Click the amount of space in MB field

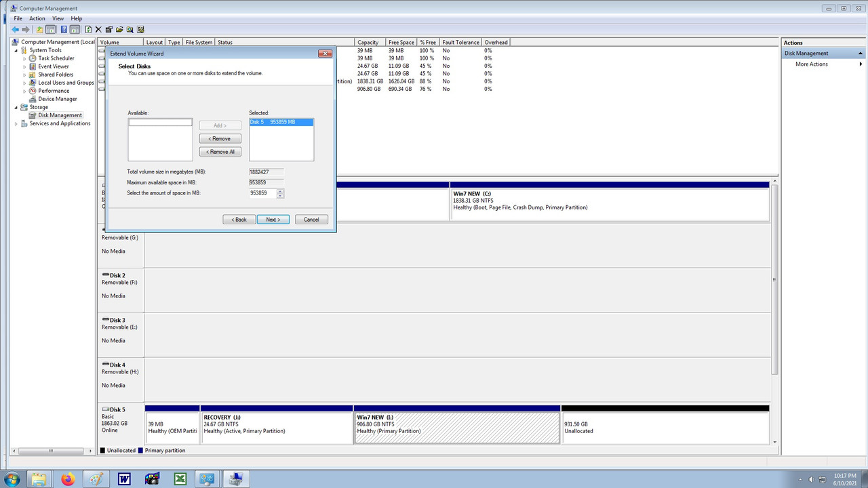point(263,193)
